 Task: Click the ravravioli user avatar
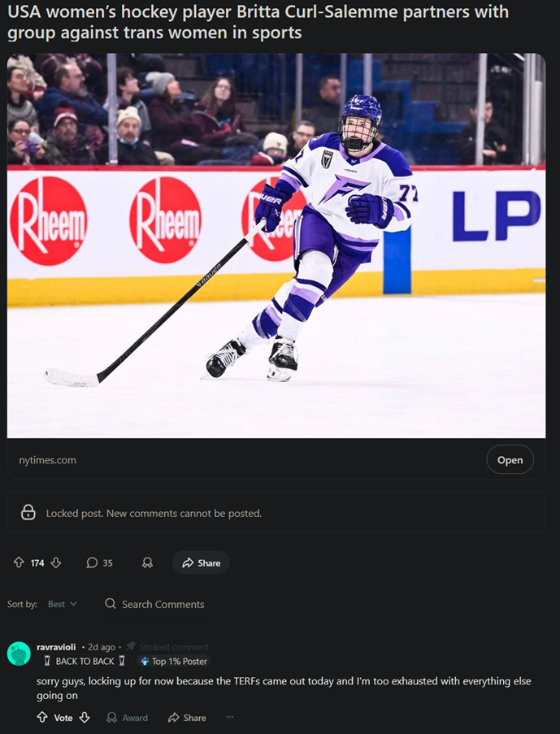pos(19,654)
